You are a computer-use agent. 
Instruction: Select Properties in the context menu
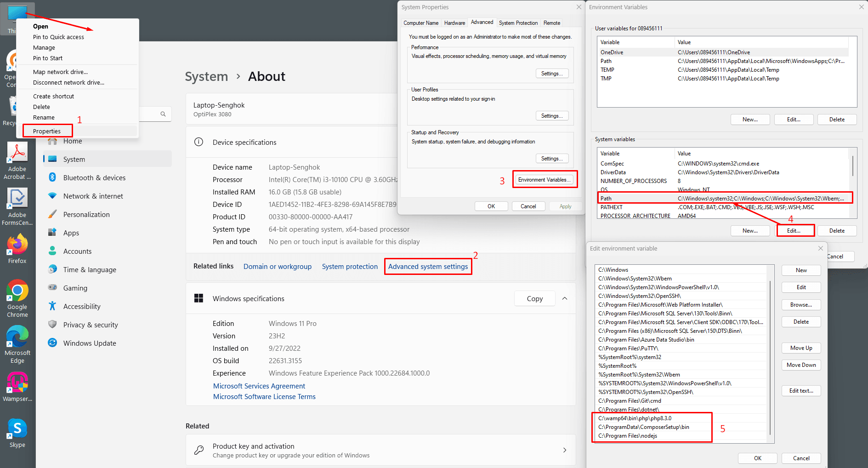point(47,131)
